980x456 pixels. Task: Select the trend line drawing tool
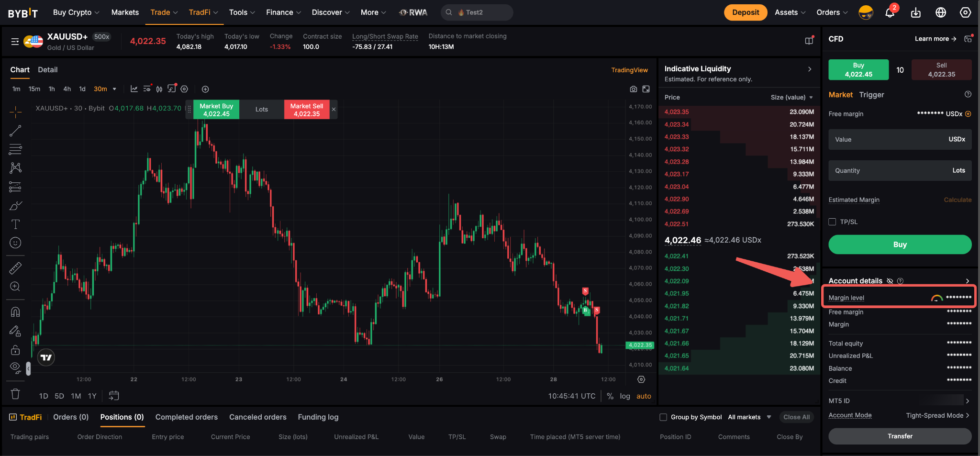[15, 131]
